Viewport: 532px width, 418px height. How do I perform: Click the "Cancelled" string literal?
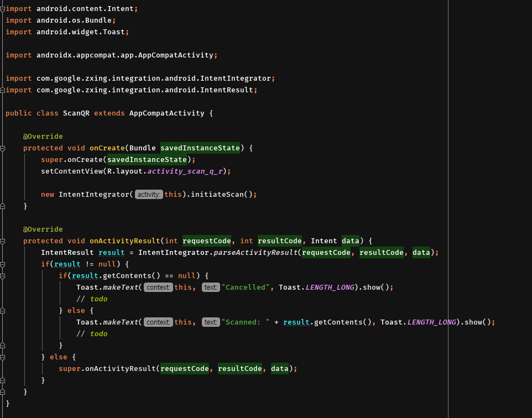coord(246,288)
